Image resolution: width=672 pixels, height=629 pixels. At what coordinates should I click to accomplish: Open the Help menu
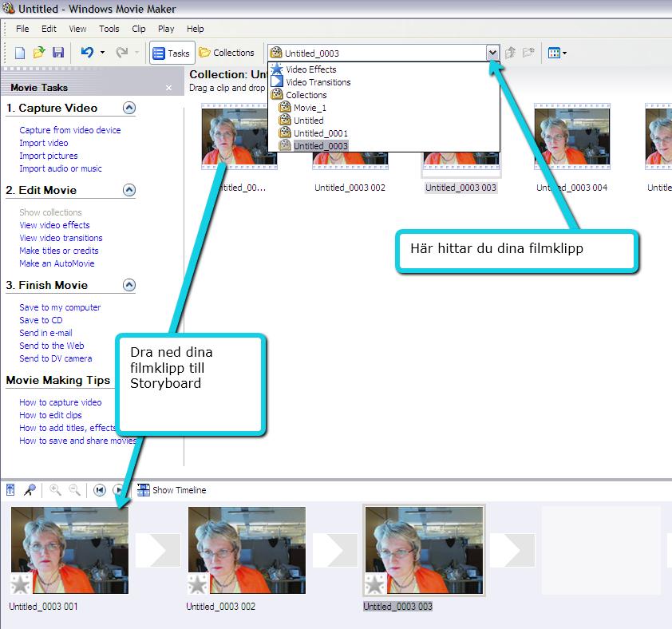[x=195, y=29]
